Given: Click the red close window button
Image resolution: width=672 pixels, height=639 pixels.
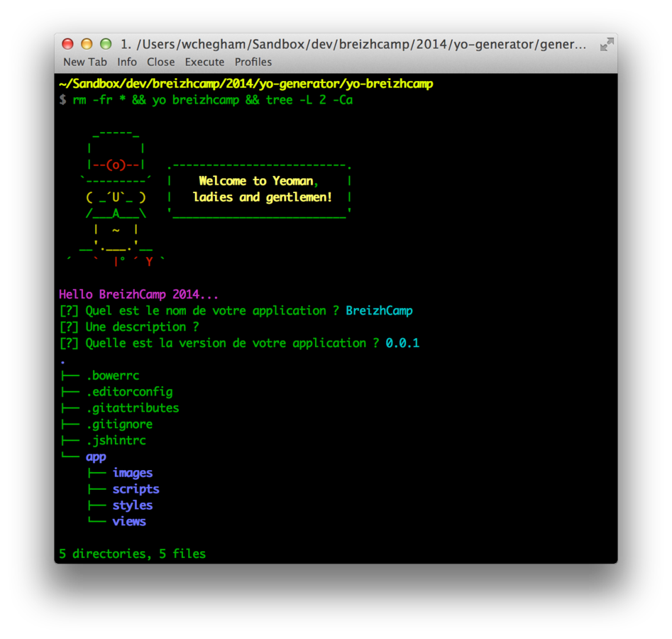Looking at the screenshot, I should click(x=67, y=44).
